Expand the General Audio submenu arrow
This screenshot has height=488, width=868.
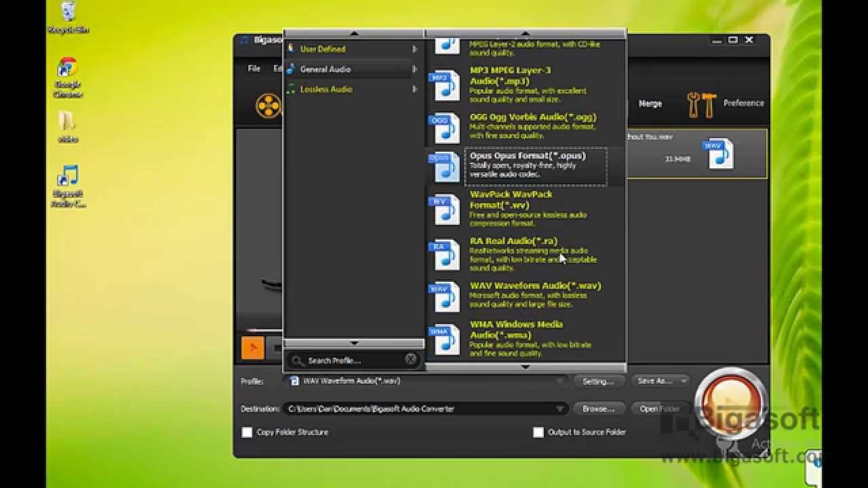414,69
